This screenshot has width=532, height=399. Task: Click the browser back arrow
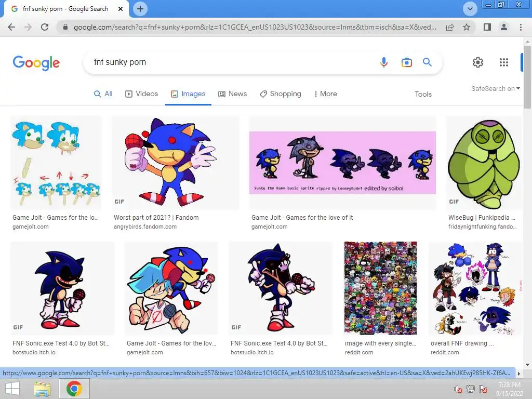pos(11,27)
